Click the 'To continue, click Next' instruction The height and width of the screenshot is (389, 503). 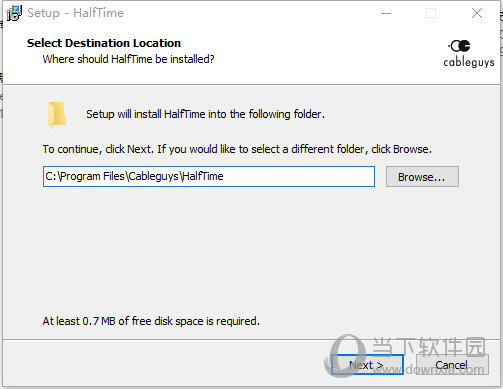[237, 149]
